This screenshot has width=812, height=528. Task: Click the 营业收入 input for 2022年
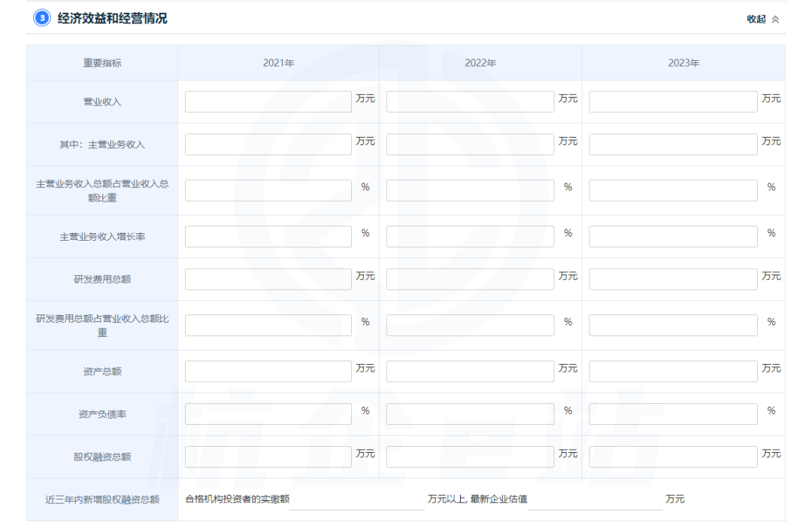(470, 102)
